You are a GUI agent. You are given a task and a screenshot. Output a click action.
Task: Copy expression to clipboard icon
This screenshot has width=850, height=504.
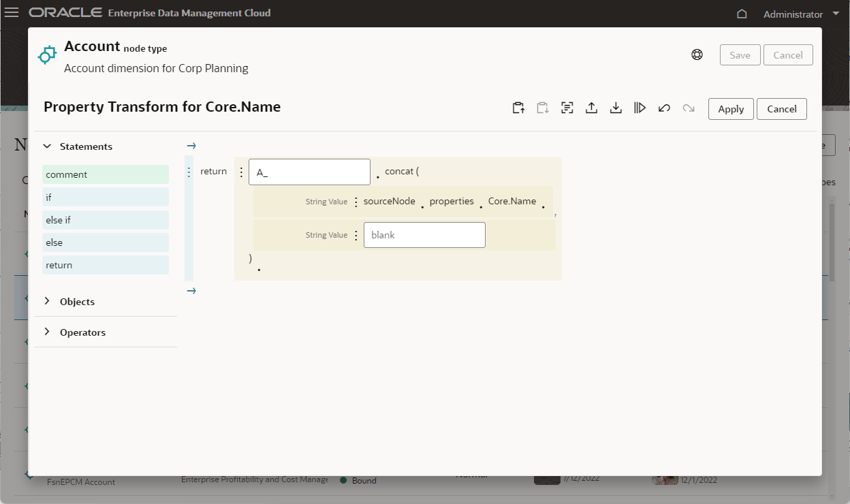coord(518,108)
